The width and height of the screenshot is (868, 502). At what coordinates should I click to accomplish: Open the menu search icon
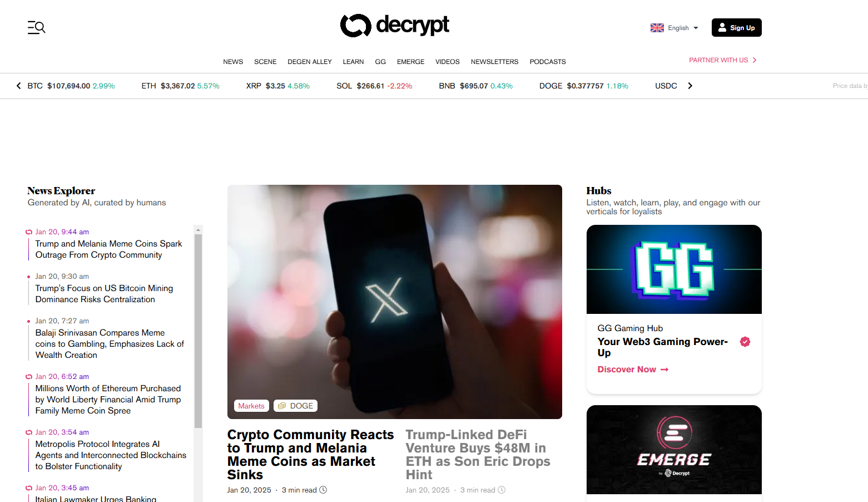pos(37,27)
